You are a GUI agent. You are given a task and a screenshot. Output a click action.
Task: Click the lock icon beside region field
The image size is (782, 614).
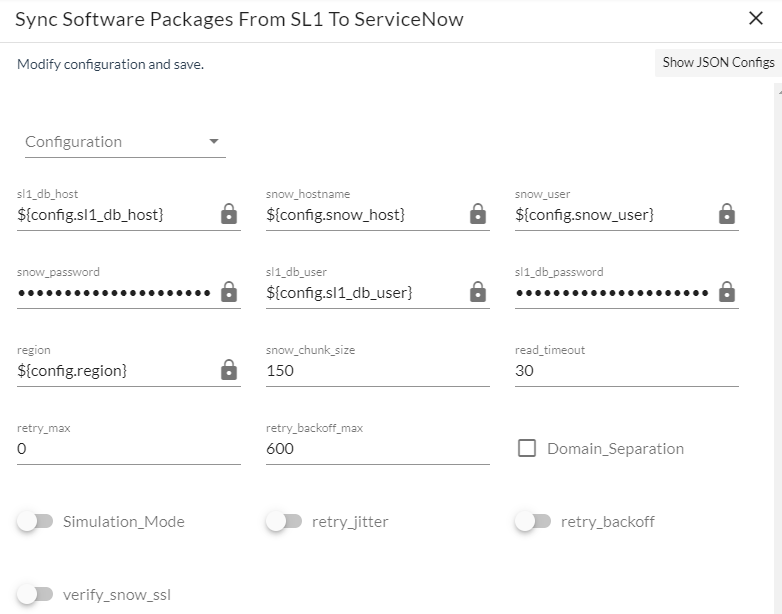coord(229,370)
